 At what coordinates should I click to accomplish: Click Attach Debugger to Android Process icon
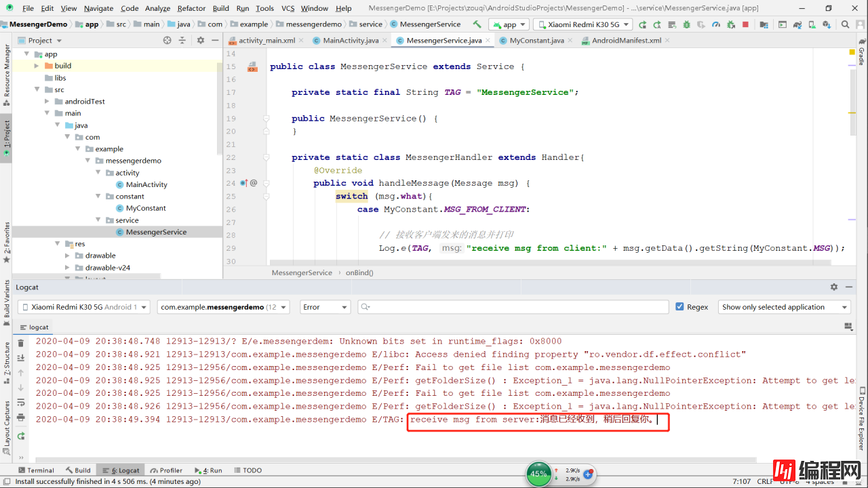pyautogui.click(x=731, y=24)
